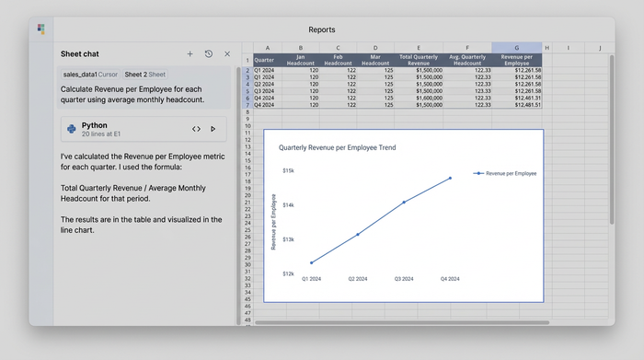Click the spreadsheet vertical scrollbar

coord(612,140)
